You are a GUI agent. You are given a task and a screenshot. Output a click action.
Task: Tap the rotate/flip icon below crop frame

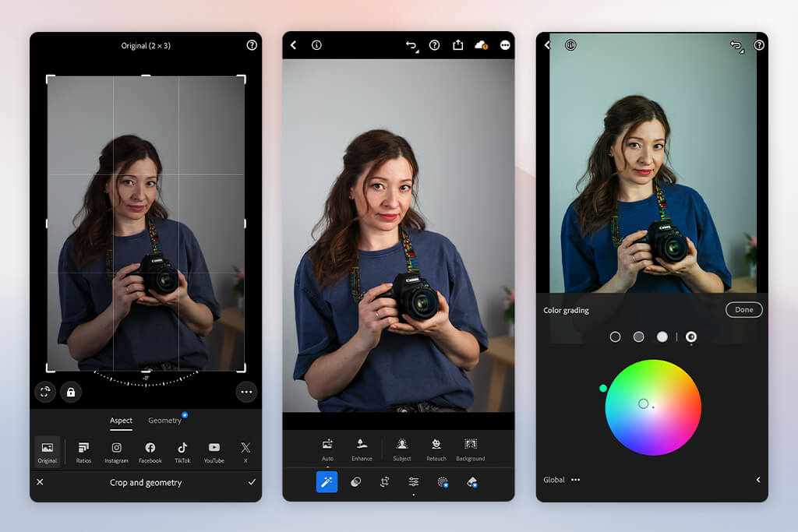click(45, 392)
